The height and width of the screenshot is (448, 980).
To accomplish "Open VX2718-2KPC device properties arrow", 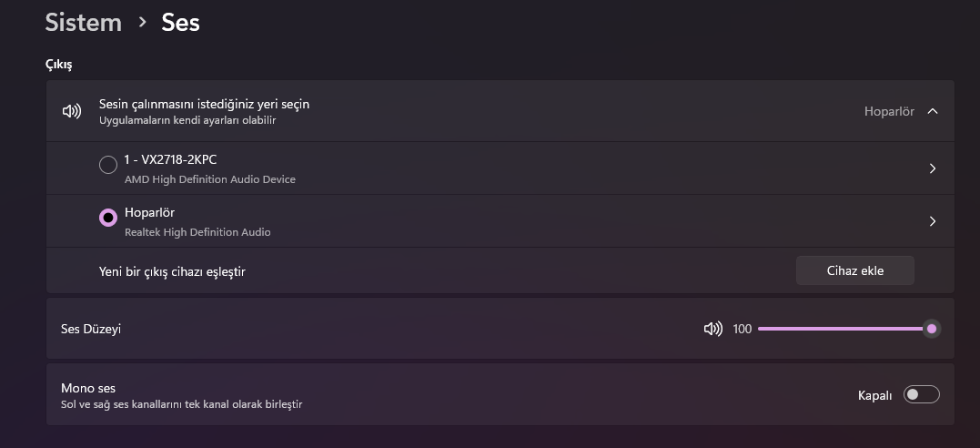I will 932,168.
